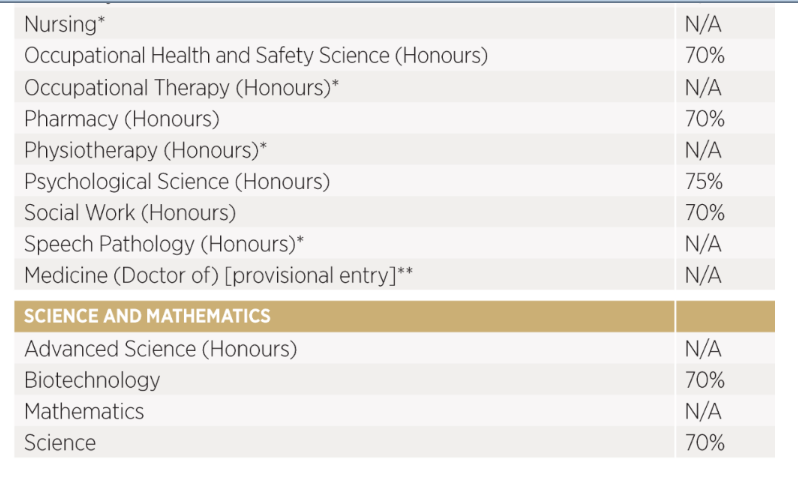Screen dimensions: 798x488
Task: Click the Science course row
Action: point(394,442)
